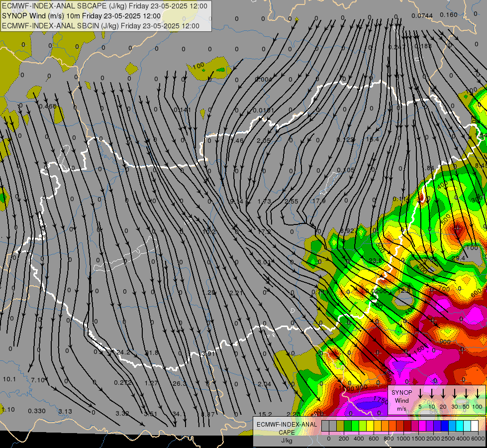487x448 pixels.
Task: Click the 15.2 value on the map
Action: click(x=265, y=414)
